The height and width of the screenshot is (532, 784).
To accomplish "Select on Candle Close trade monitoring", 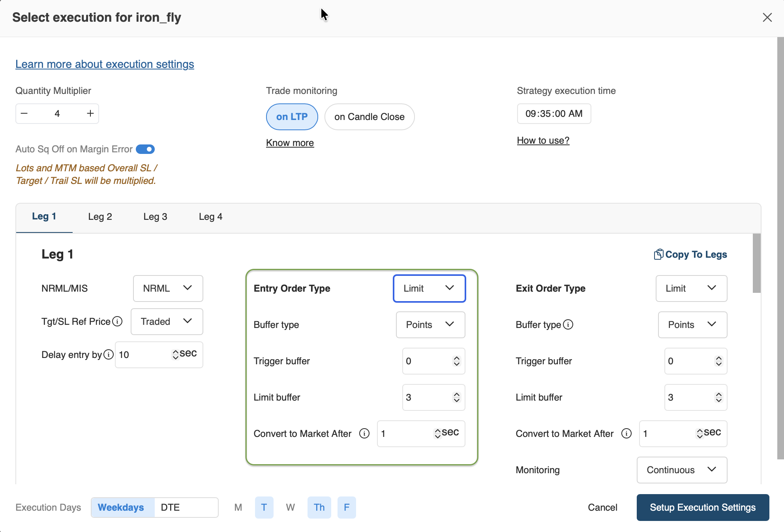I will coord(369,117).
